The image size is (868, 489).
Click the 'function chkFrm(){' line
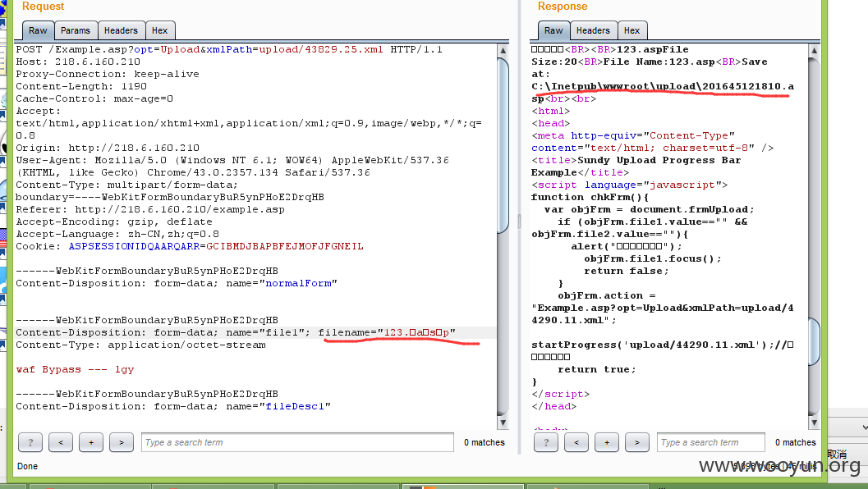pos(590,198)
